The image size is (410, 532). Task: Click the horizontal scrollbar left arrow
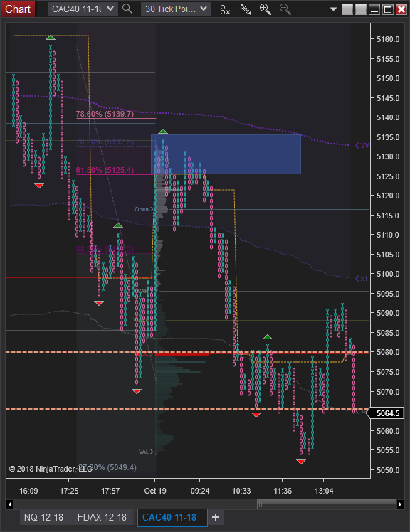tap(9, 504)
